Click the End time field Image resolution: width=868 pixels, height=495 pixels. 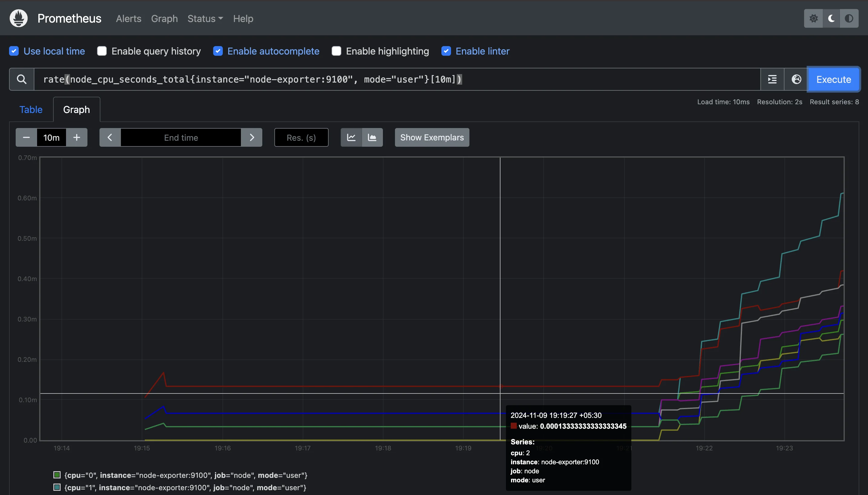(x=181, y=137)
